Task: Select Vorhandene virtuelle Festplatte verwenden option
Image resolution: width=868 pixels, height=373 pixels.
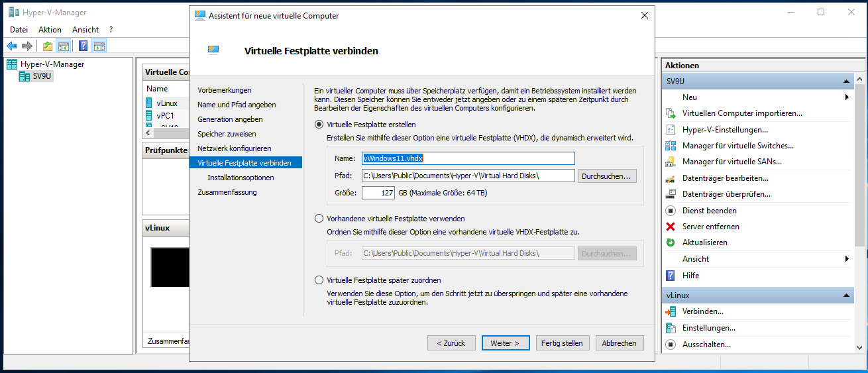Action: [319, 219]
